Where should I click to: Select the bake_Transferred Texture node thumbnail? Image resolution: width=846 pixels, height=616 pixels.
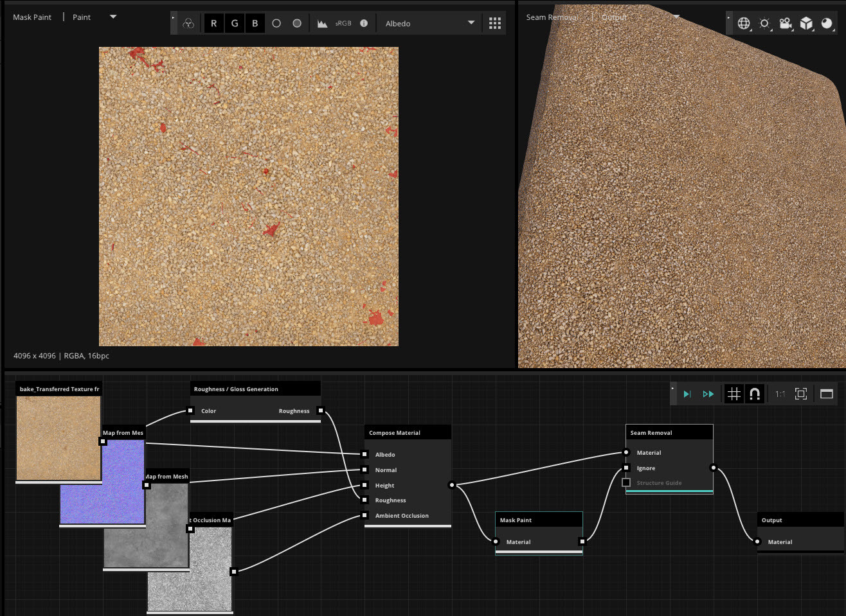click(58, 439)
